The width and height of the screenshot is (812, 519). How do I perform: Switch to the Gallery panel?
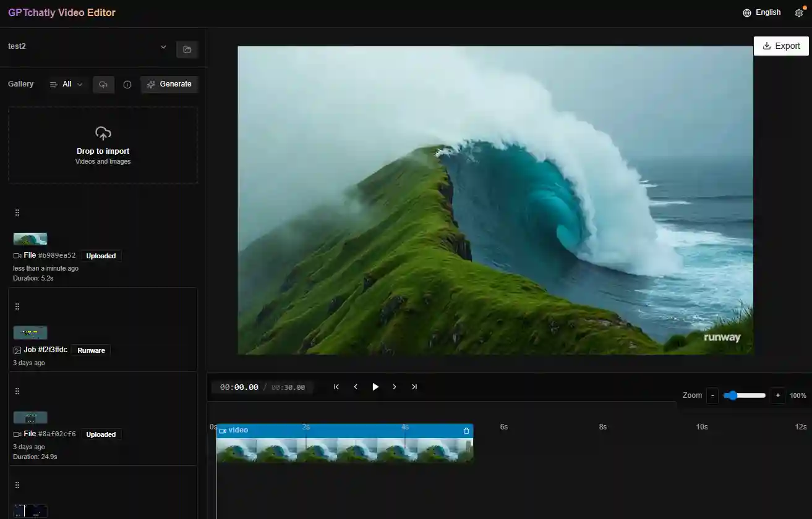click(20, 84)
